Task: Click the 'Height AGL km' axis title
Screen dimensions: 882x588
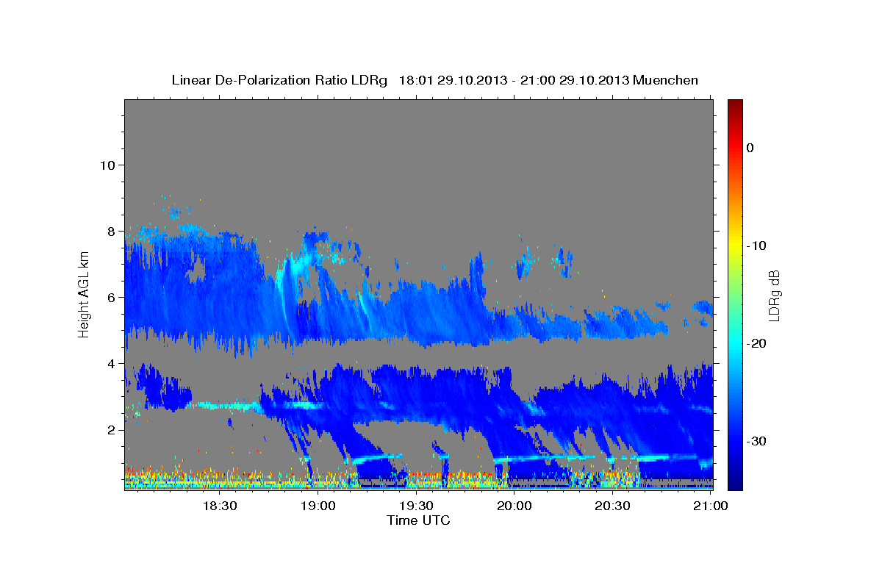Action: click(84, 295)
